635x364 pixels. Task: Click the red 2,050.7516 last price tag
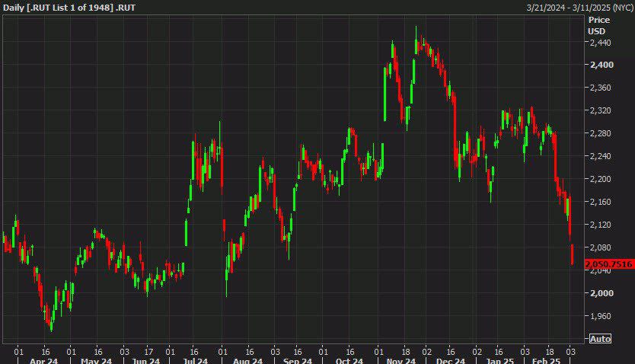[609, 264]
